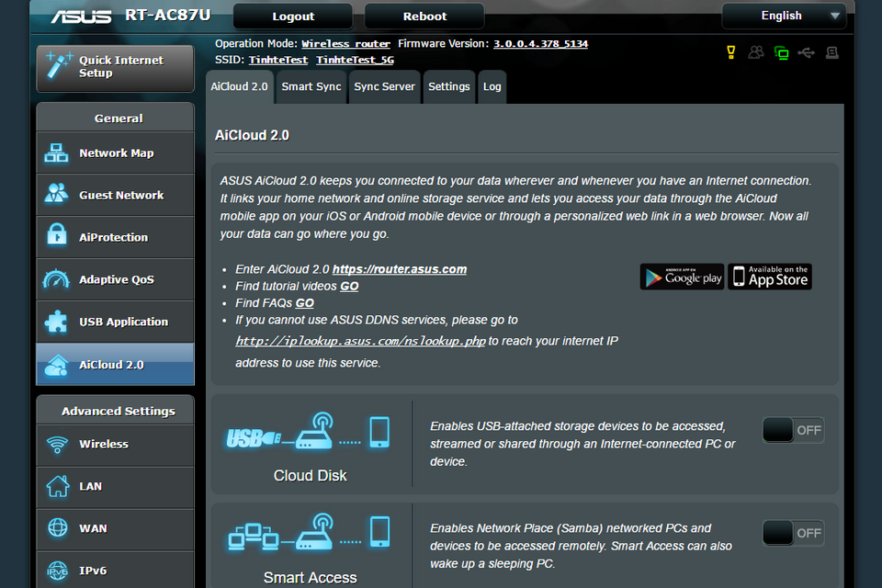Switch to the AiCloud 2.0 tab
This screenshot has width=882, height=588.
[240, 86]
